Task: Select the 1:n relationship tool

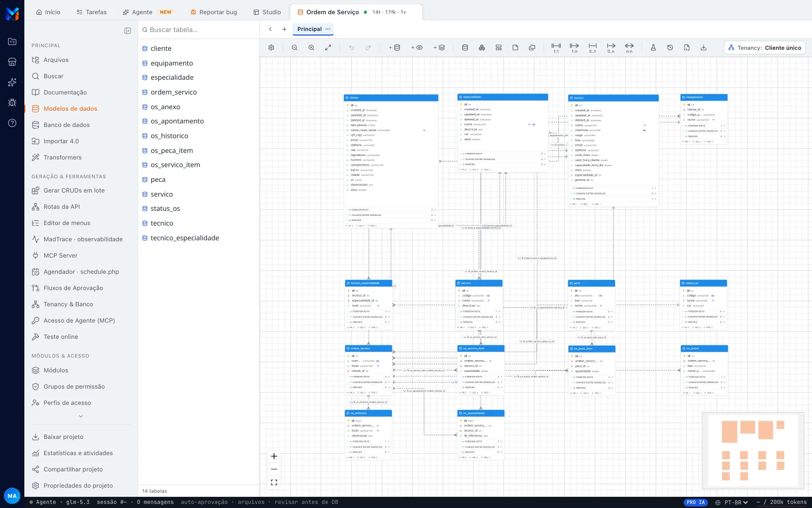Action: click(574, 48)
